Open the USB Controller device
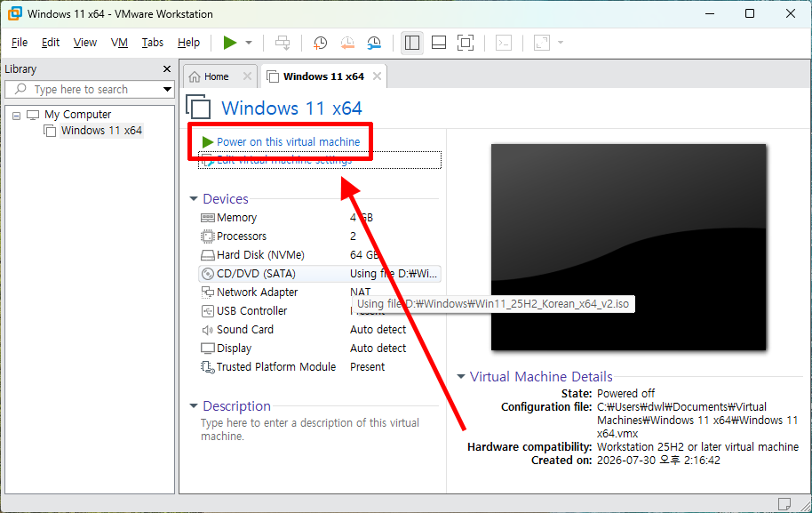 [x=320, y=311]
